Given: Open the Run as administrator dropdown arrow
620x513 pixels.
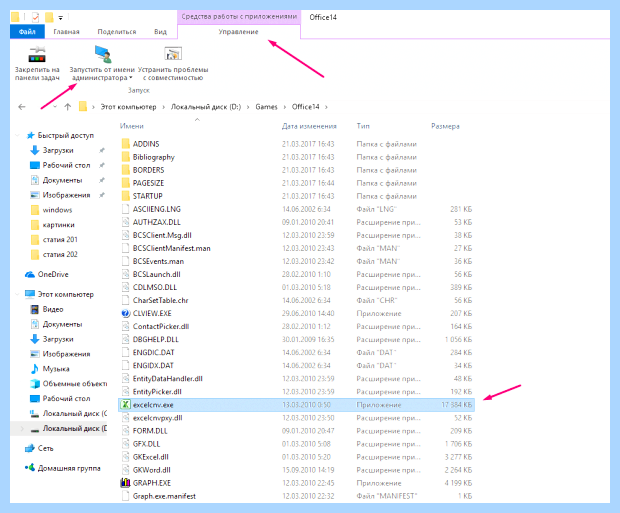Looking at the screenshot, I should 131,78.
